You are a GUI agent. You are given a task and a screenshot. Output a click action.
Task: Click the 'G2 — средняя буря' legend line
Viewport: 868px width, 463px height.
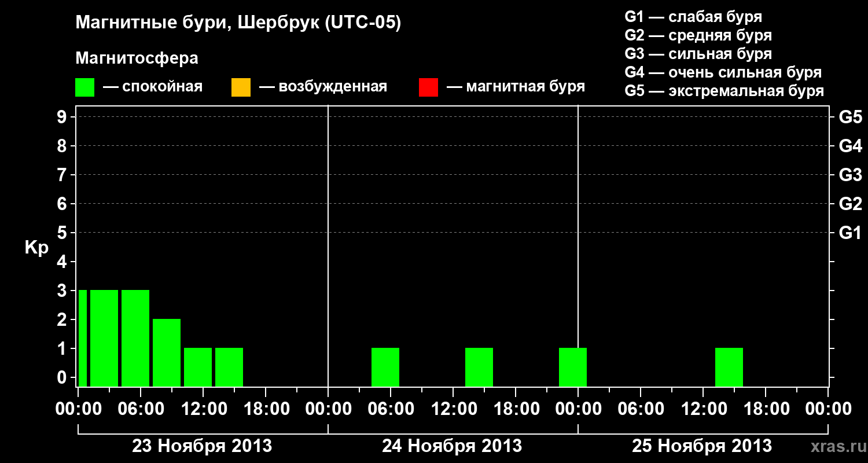698,35
